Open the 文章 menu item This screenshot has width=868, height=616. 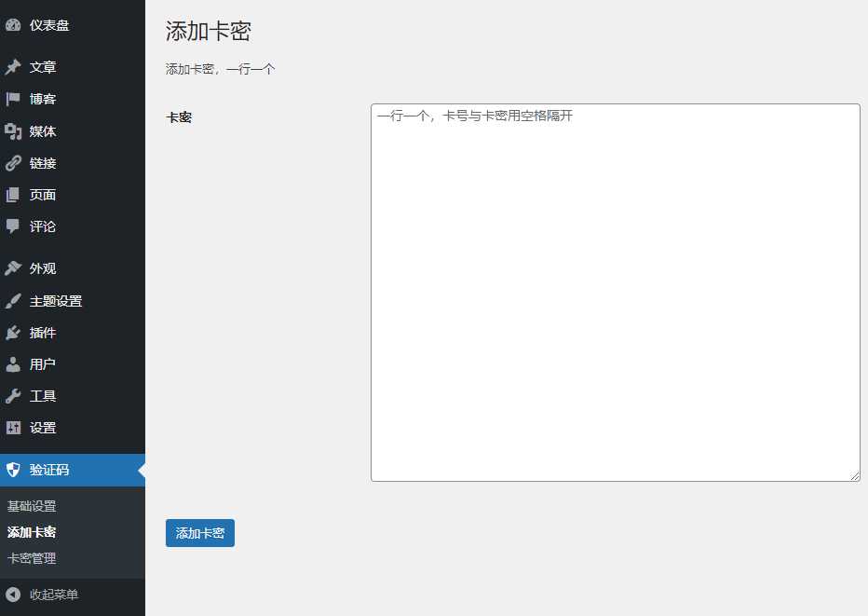73,67
